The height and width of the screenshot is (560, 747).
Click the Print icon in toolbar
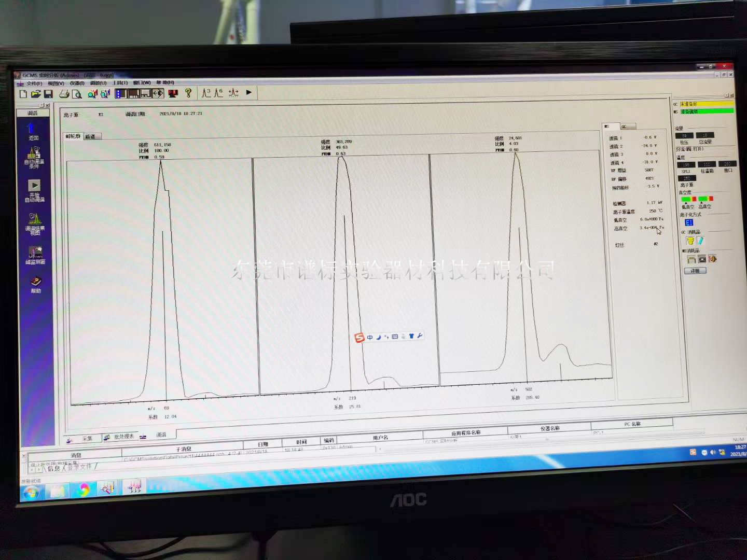click(x=64, y=94)
